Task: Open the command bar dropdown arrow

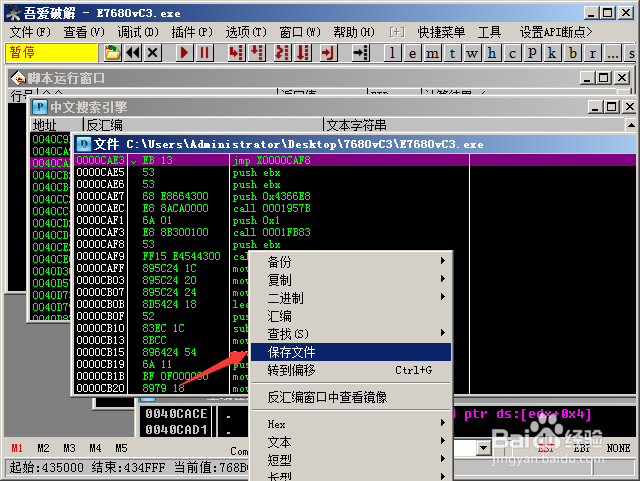Action: point(484,448)
